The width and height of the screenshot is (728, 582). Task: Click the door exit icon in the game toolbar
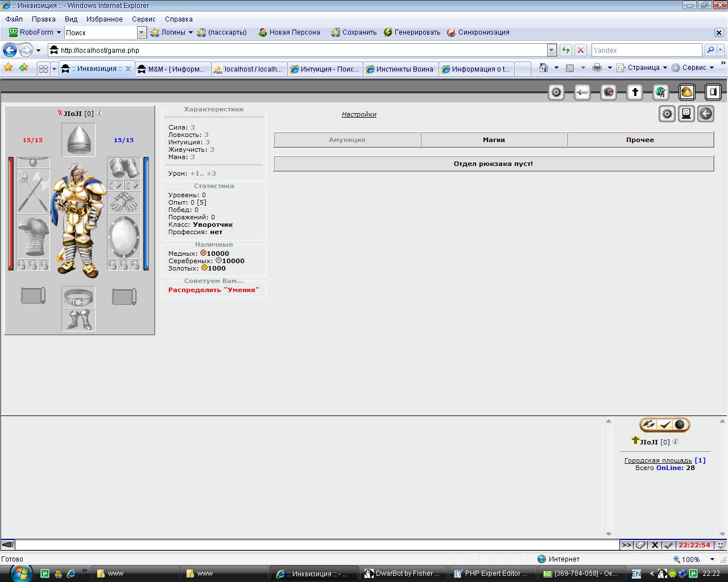point(713,92)
